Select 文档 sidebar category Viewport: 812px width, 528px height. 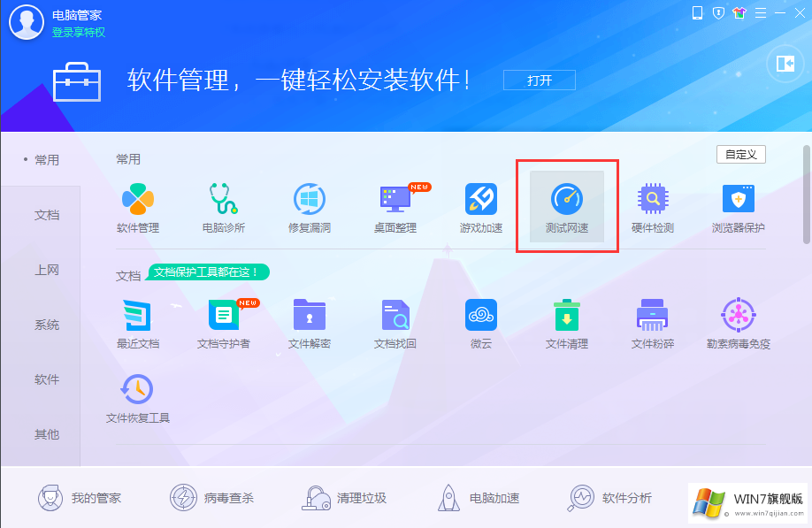47,215
